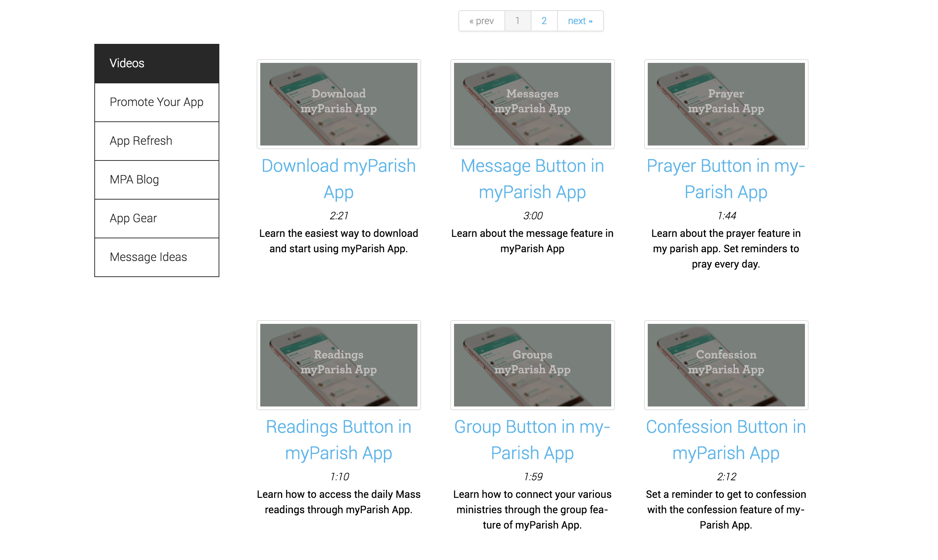
Task: Click the Confession Button in myParish App title
Action: click(726, 440)
